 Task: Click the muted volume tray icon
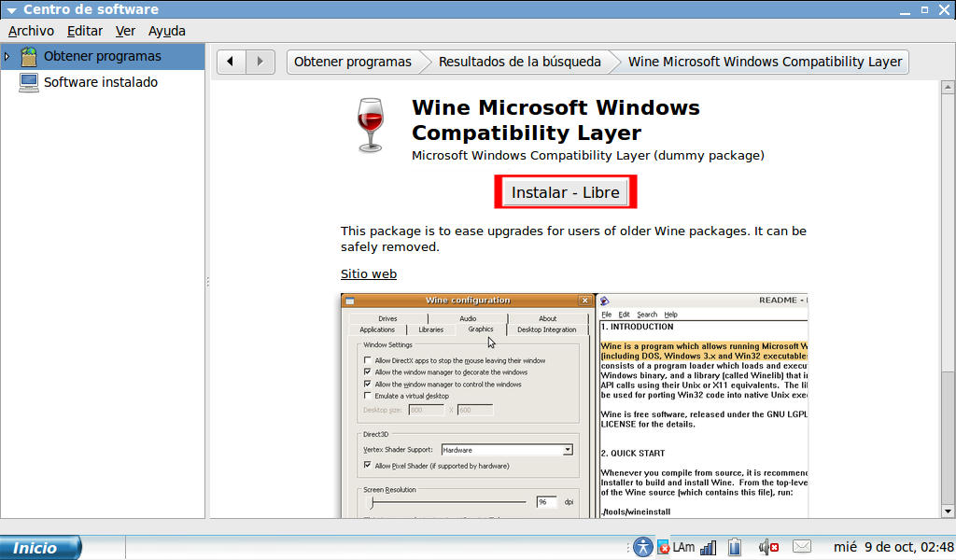pyautogui.click(x=768, y=547)
